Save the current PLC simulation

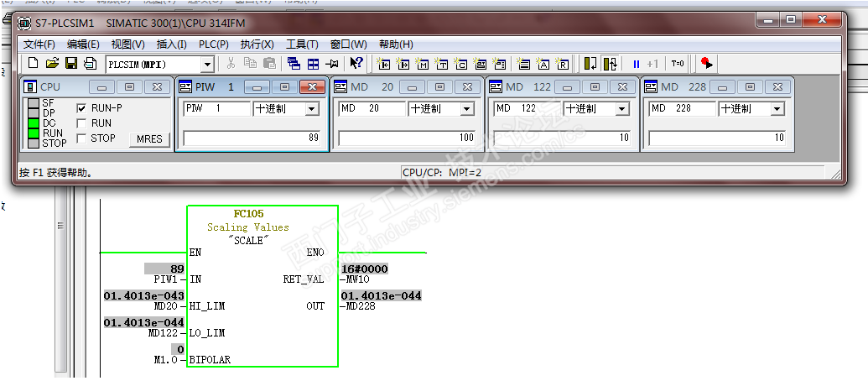pyautogui.click(x=70, y=64)
